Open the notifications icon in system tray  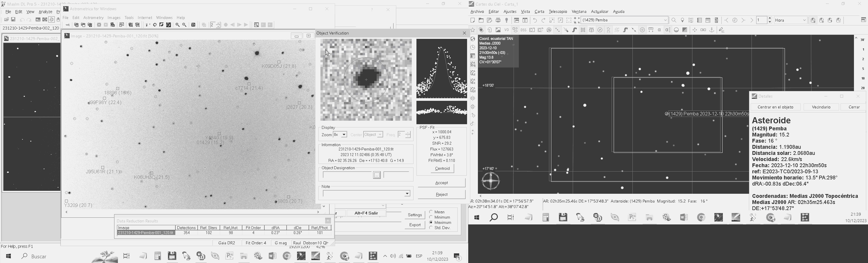coord(457,257)
